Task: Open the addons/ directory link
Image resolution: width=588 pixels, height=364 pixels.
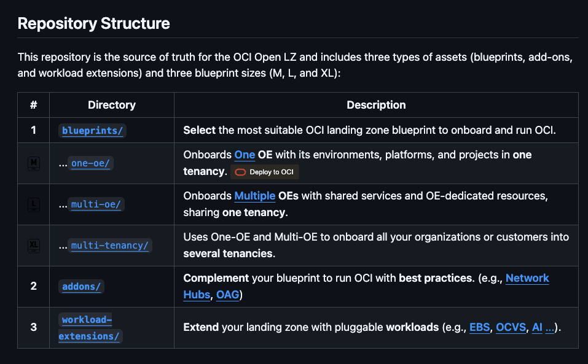Action: (x=82, y=287)
